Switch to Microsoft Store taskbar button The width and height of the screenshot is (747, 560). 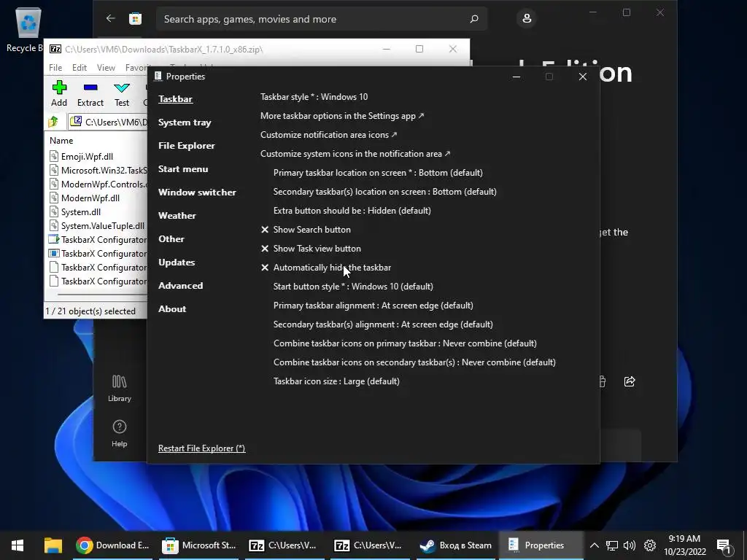pyautogui.click(x=198, y=545)
